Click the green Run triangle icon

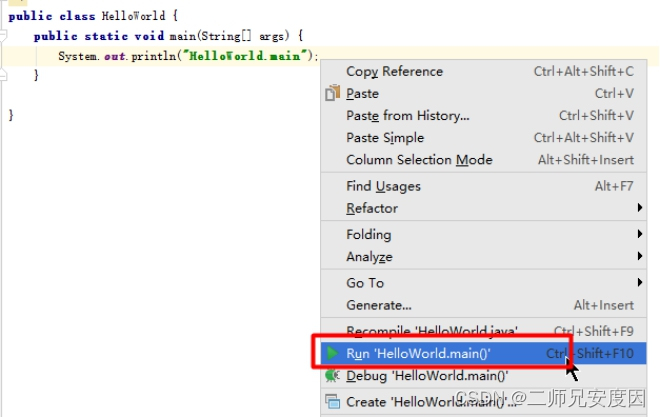tap(333, 353)
